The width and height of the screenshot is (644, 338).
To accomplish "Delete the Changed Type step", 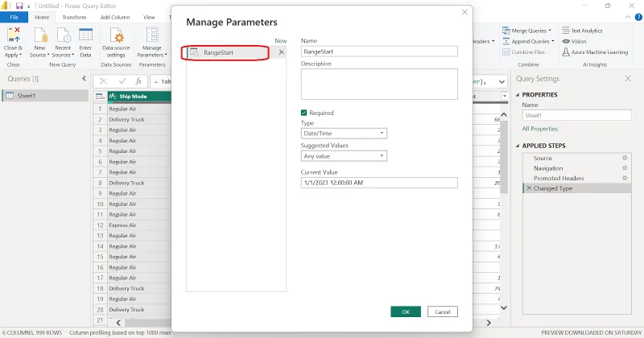I will click(x=529, y=188).
